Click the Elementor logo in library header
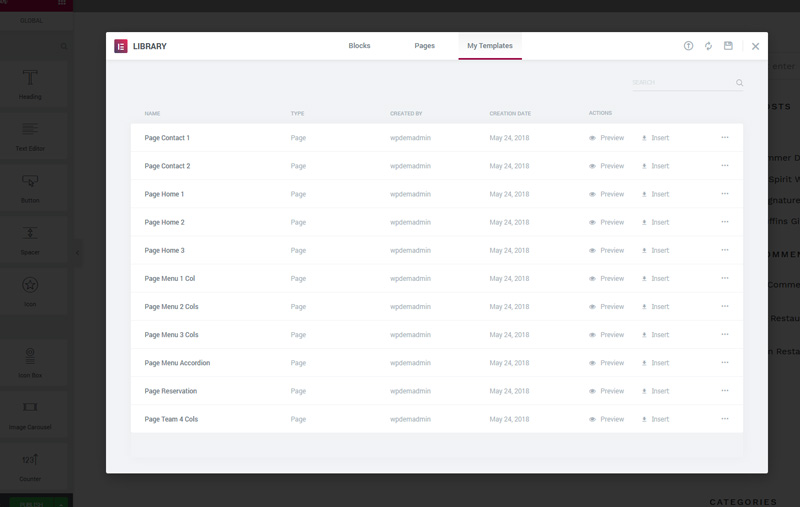Viewport: 800px width, 507px height. coord(121,46)
